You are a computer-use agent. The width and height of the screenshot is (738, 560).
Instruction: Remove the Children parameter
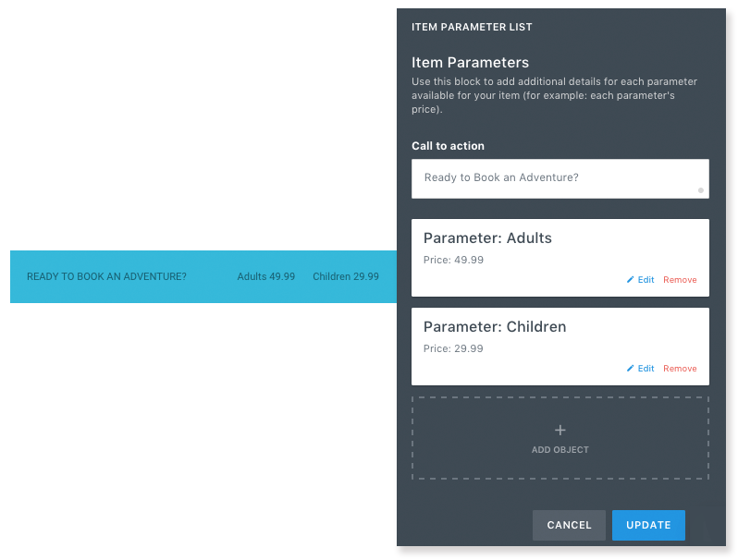(x=680, y=369)
